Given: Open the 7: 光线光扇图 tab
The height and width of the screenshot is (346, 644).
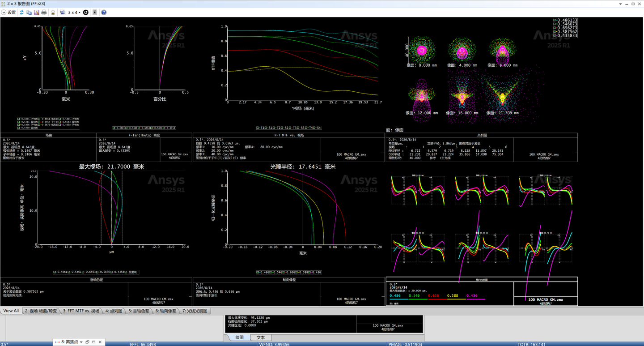Looking at the screenshot, I should (195, 311).
